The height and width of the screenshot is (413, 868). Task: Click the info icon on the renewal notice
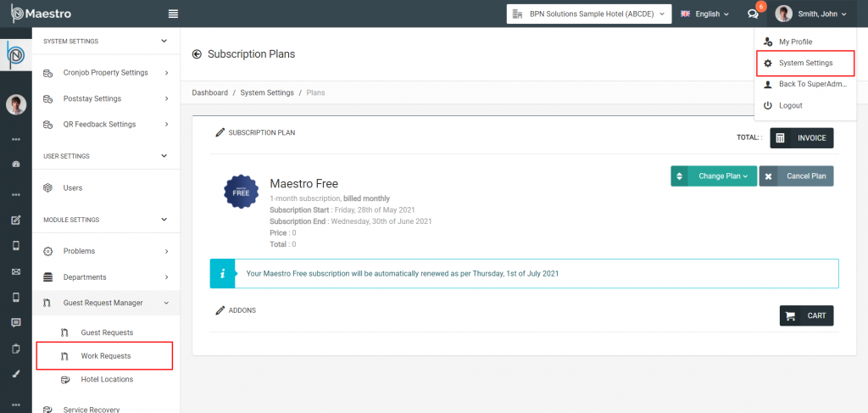[223, 273]
